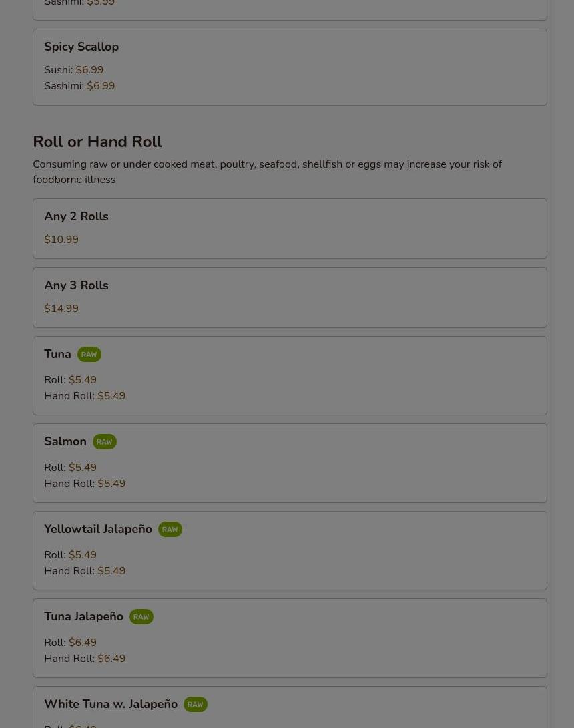Click the RAW badge next to Tuna
574x728 pixels.
[89, 354]
